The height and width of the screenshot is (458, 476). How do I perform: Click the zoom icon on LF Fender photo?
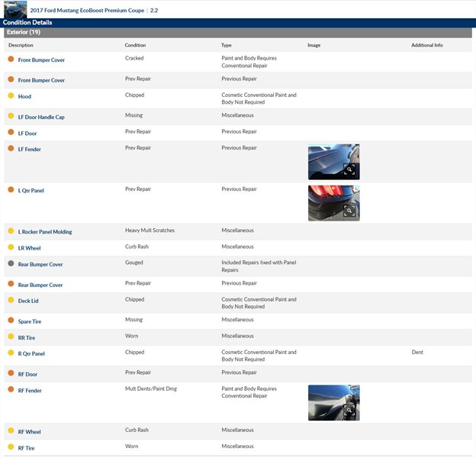(x=349, y=170)
